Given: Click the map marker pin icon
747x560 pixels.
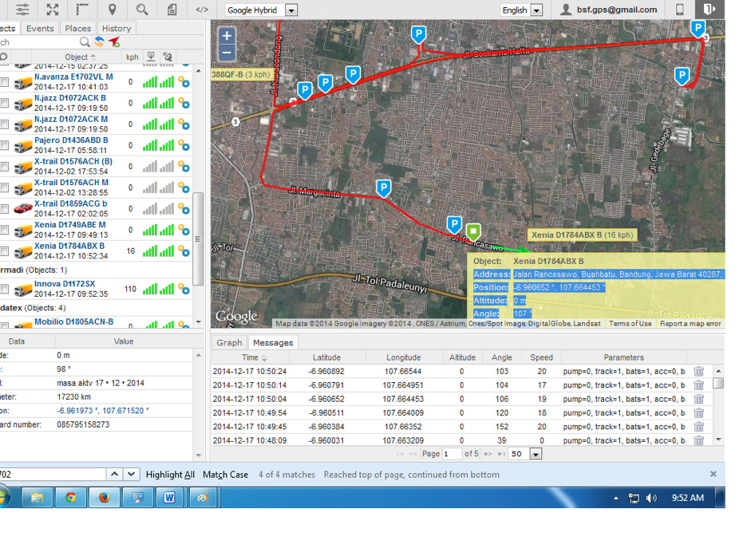Looking at the screenshot, I should click(x=113, y=9).
